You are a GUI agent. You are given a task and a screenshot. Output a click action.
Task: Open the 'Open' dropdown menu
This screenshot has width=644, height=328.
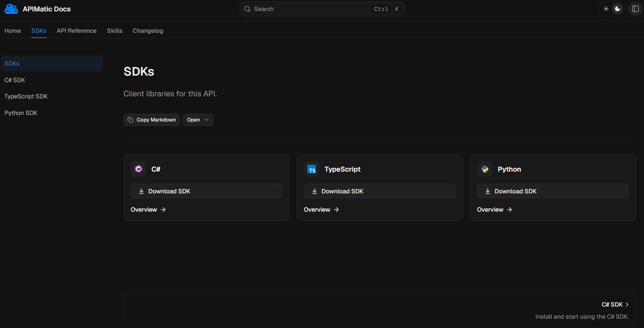(x=198, y=120)
